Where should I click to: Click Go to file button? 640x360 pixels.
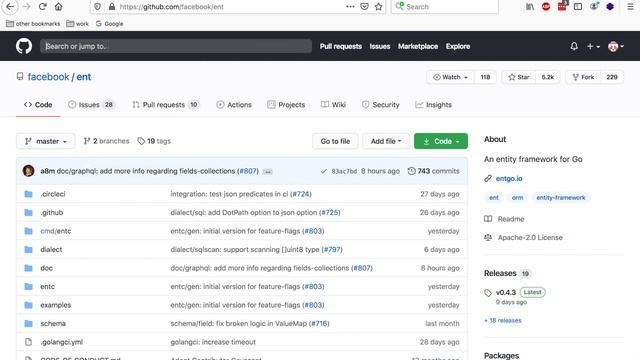pyautogui.click(x=335, y=141)
